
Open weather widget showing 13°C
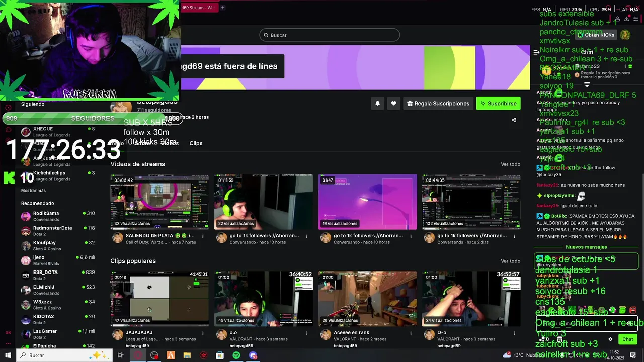pyautogui.click(x=523, y=355)
